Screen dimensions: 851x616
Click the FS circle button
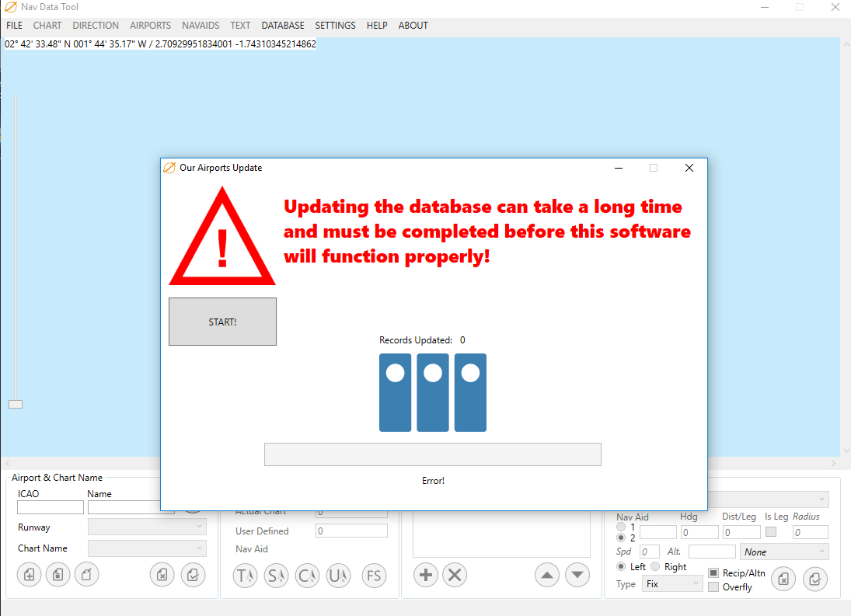[x=374, y=576]
